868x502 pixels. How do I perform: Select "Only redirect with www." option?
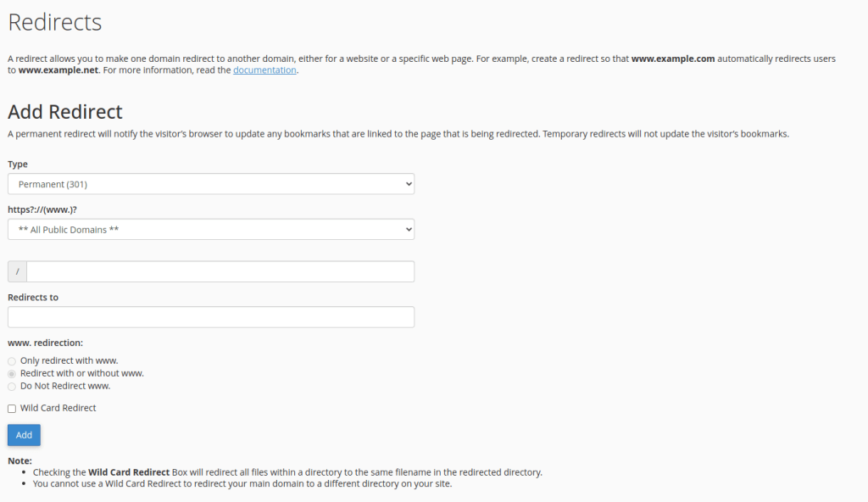click(12, 360)
